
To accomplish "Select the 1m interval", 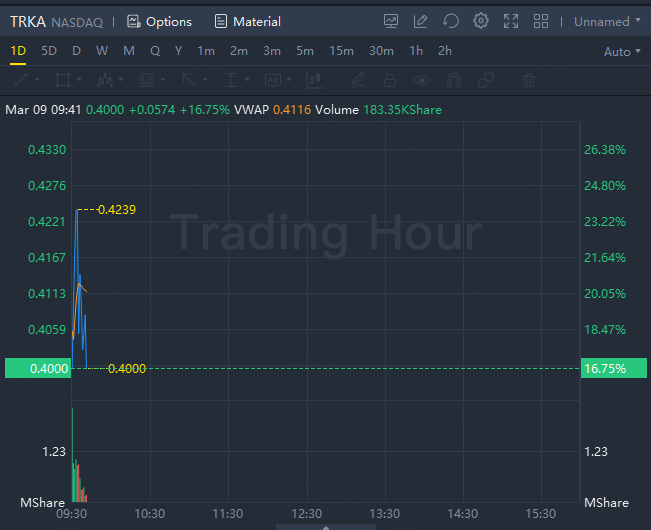I will (x=206, y=51).
